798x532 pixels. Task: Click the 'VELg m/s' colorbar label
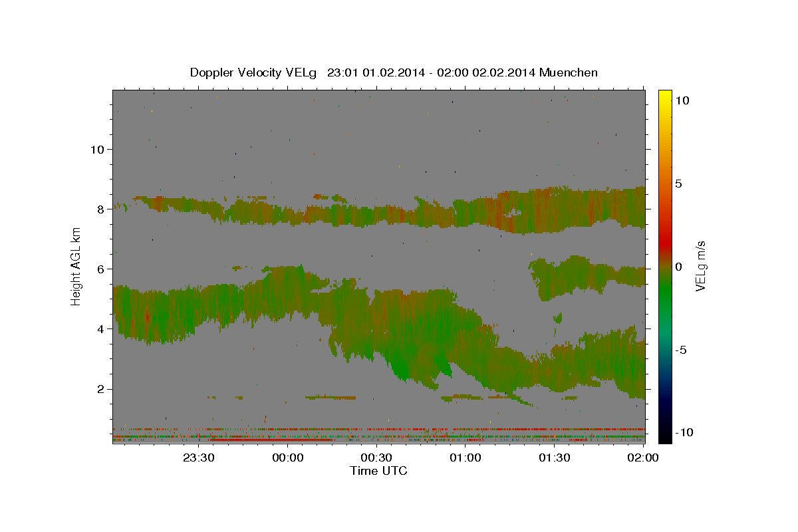pyautogui.click(x=700, y=266)
